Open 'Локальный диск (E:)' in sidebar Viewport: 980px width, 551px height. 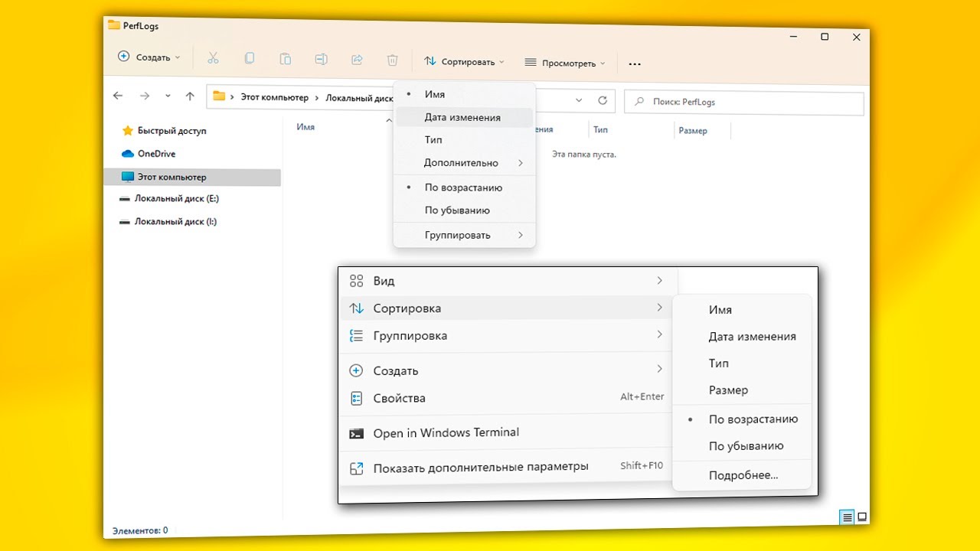pyautogui.click(x=176, y=198)
